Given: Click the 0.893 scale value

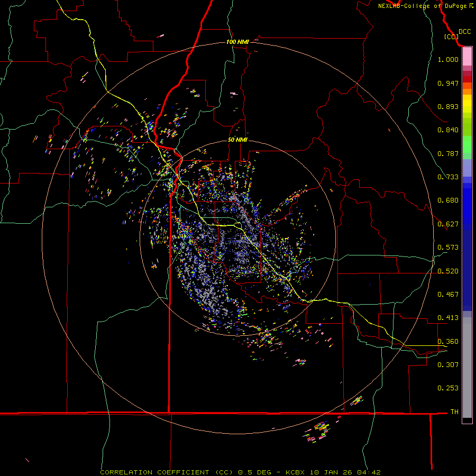Looking at the screenshot, I should click(448, 106).
